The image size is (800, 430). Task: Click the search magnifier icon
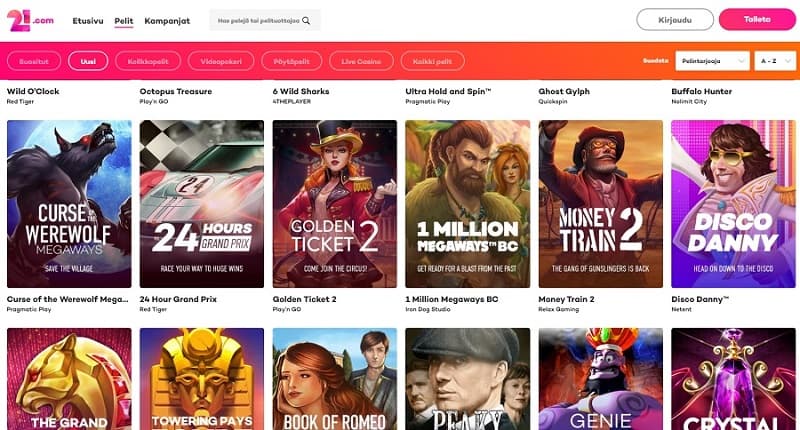pyautogui.click(x=306, y=21)
